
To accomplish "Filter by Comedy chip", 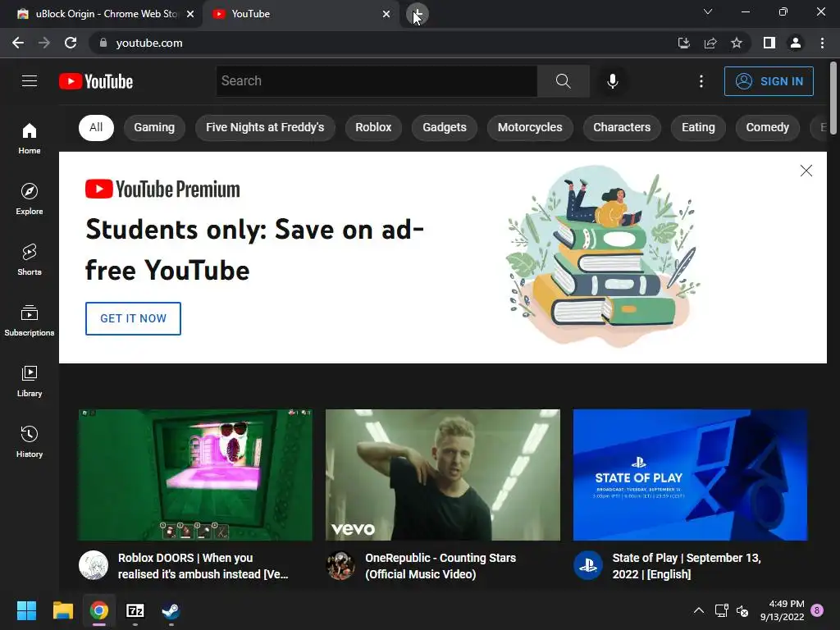I will 768,127.
